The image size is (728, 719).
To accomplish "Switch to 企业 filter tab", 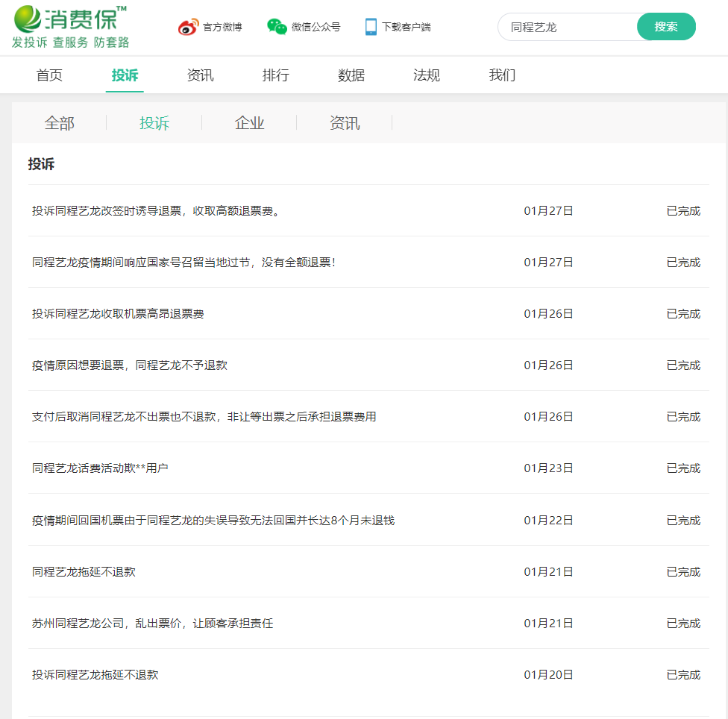I will [249, 123].
